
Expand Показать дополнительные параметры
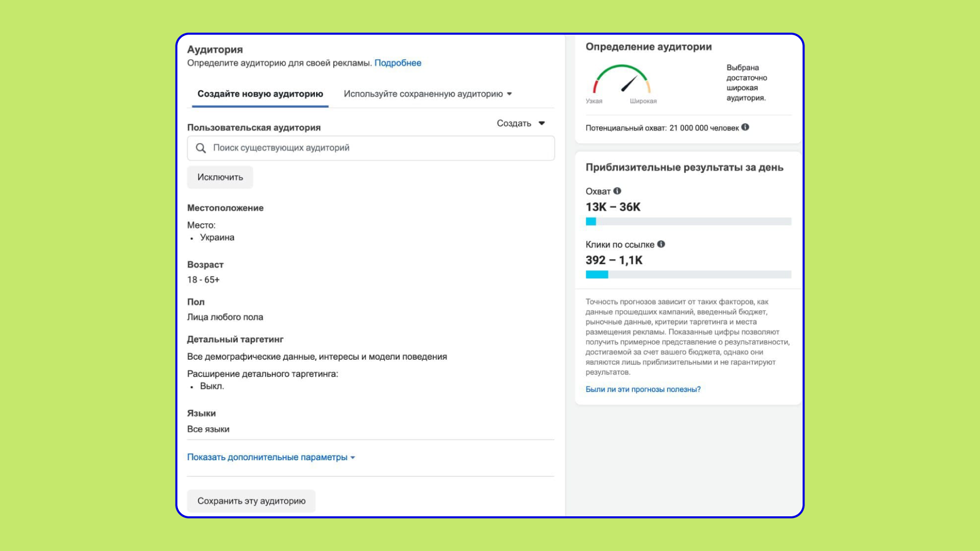[271, 457]
